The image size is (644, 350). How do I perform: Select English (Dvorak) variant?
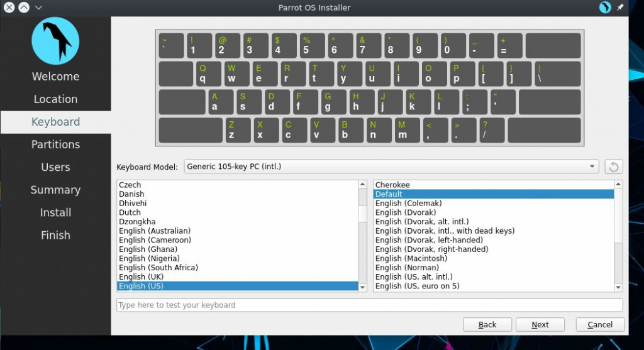494,212
